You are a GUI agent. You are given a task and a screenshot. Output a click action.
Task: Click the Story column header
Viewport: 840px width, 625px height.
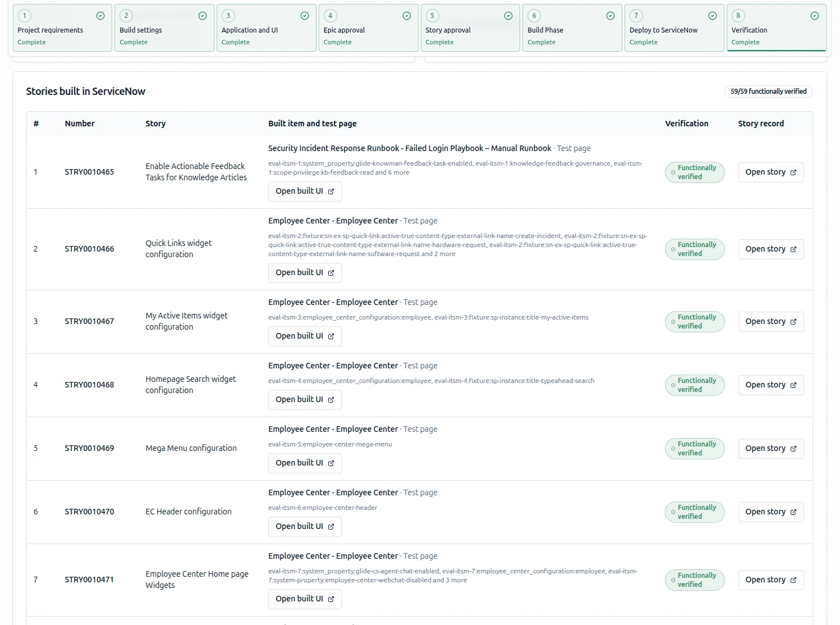pos(155,124)
